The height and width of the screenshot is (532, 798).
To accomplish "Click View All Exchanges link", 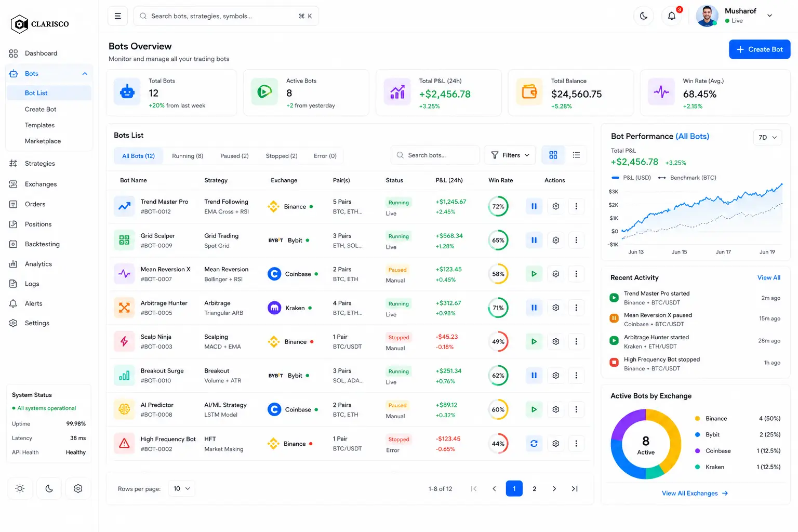I will 695,494.
